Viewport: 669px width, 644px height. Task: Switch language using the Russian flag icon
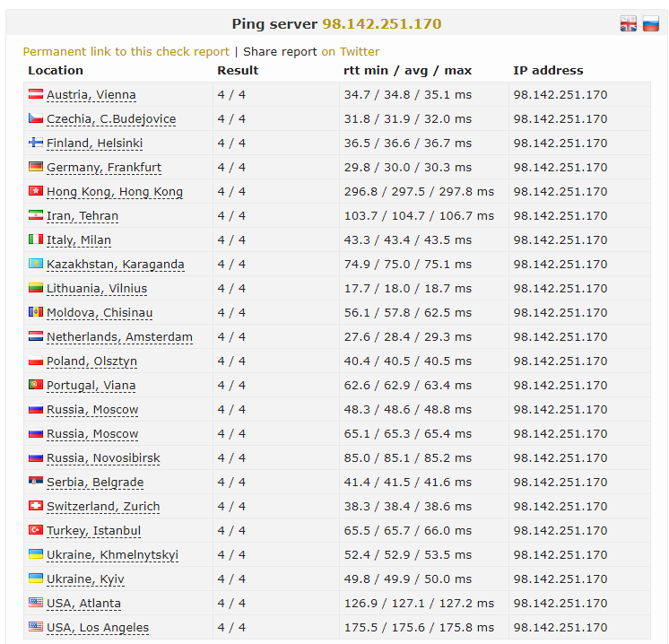(x=650, y=24)
